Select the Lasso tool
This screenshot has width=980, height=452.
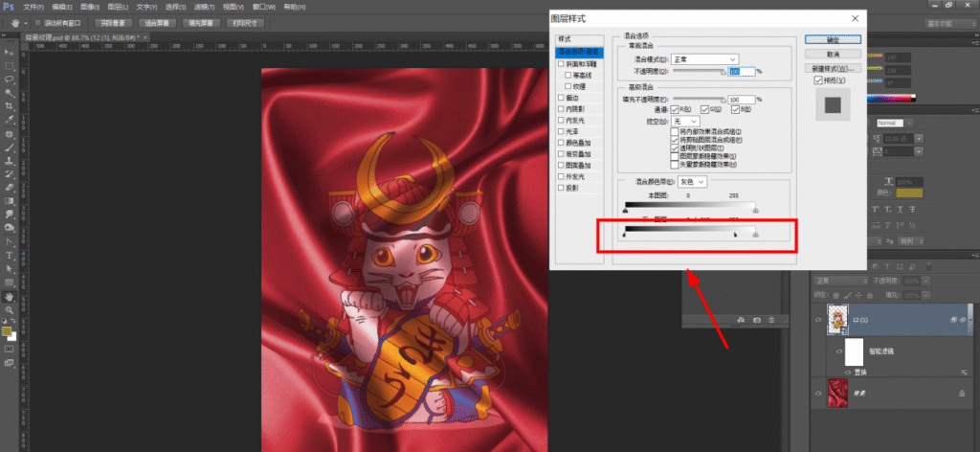tap(10, 79)
